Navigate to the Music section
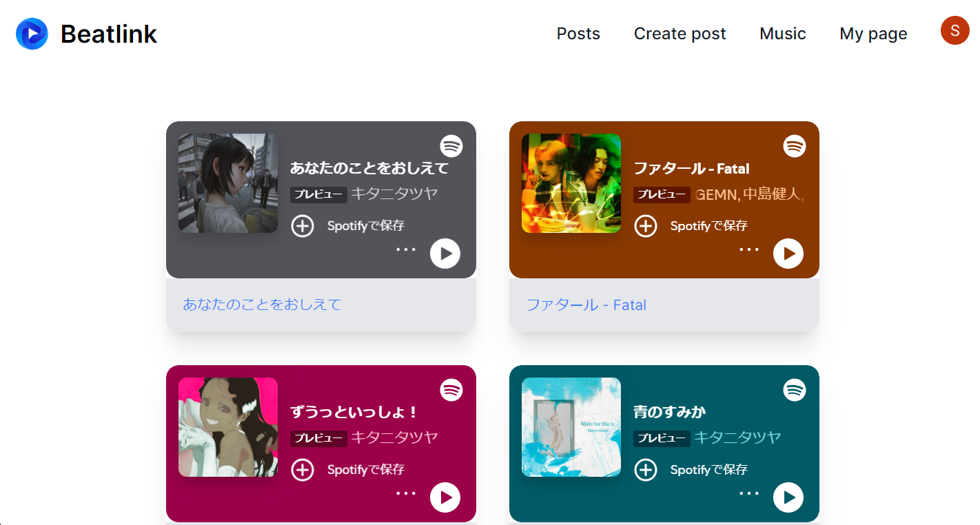Image resolution: width=980 pixels, height=525 pixels. point(782,34)
